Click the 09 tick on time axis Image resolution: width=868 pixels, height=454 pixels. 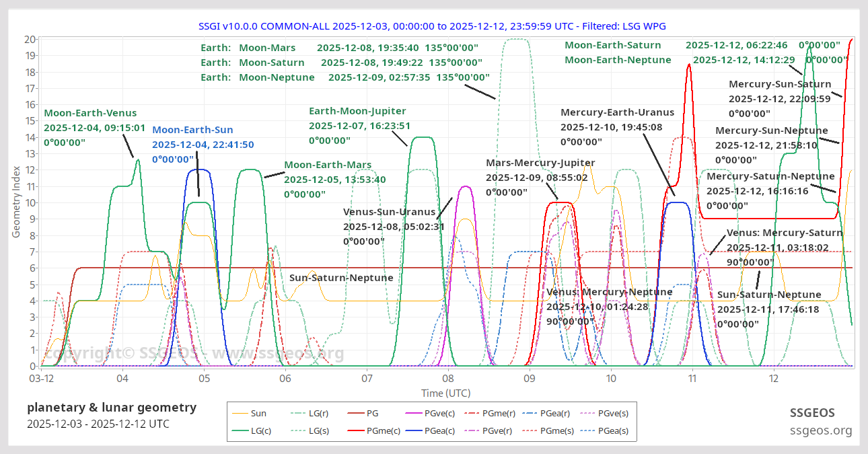(530, 379)
